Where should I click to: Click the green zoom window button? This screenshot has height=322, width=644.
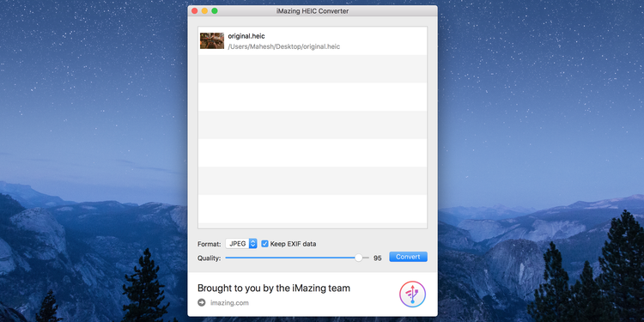tap(215, 11)
